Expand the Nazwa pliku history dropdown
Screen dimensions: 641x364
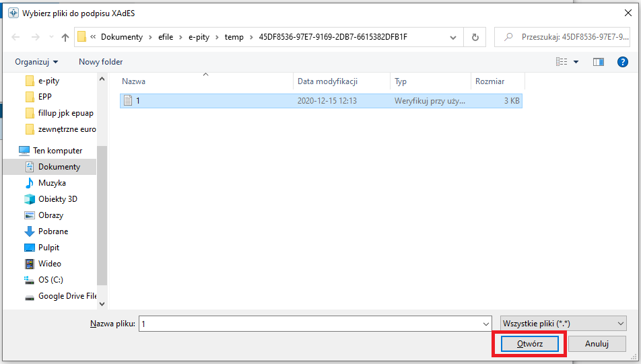click(485, 324)
